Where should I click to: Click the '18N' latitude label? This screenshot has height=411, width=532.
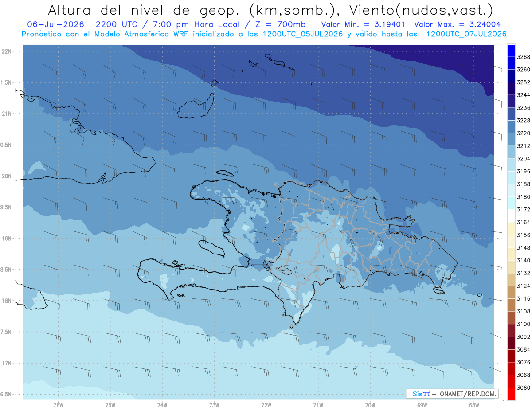pyautogui.click(x=7, y=301)
